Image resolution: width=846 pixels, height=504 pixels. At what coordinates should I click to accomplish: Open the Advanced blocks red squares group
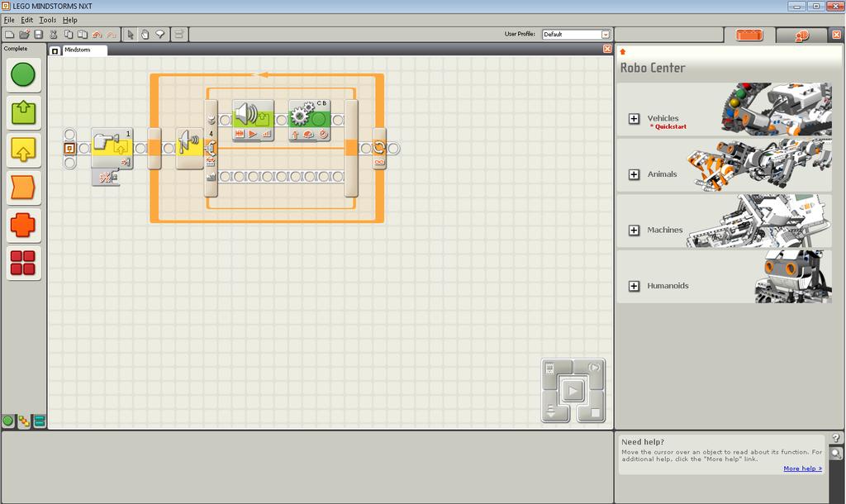click(23, 263)
